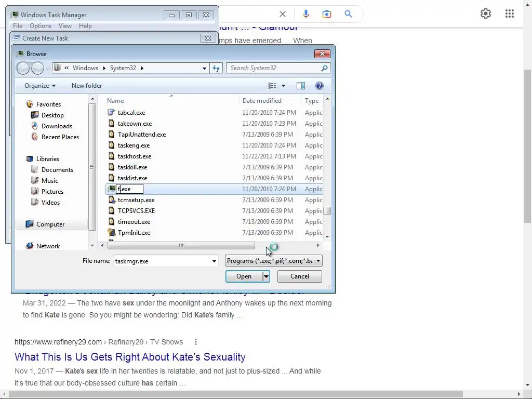532x399 pixels.
Task: Click Libraries header in navigation pane
Action: pyautogui.click(x=47, y=159)
